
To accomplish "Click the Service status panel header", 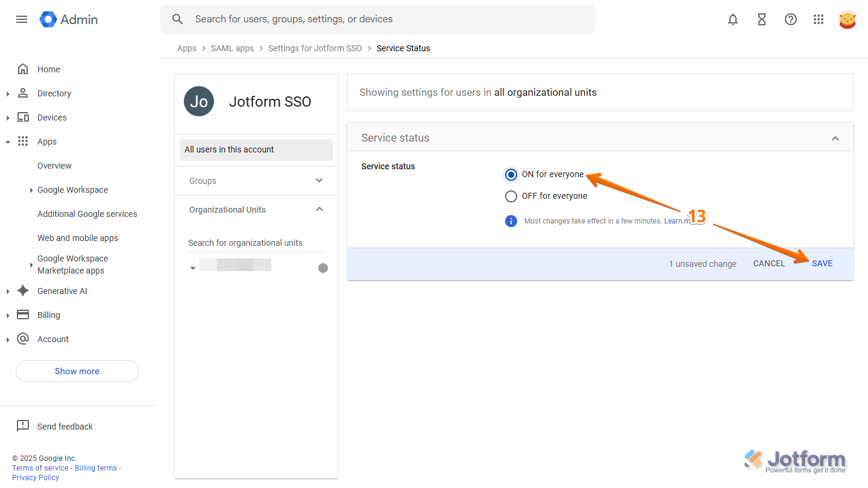I will pos(600,137).
